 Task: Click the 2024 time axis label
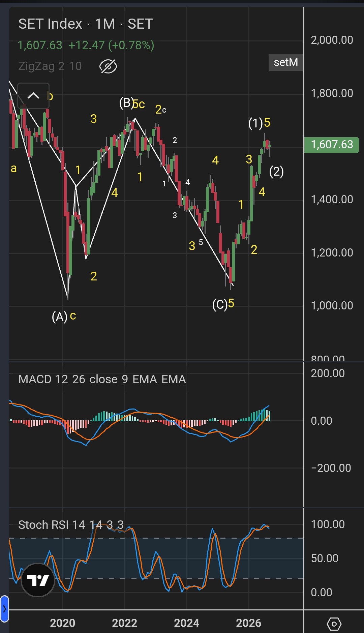186,623
